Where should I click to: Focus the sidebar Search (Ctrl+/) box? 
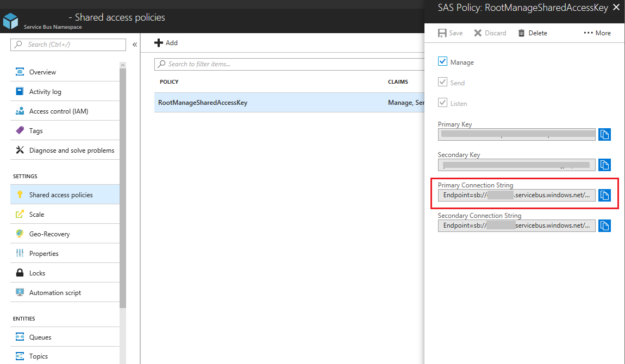(x=68, y=45)
